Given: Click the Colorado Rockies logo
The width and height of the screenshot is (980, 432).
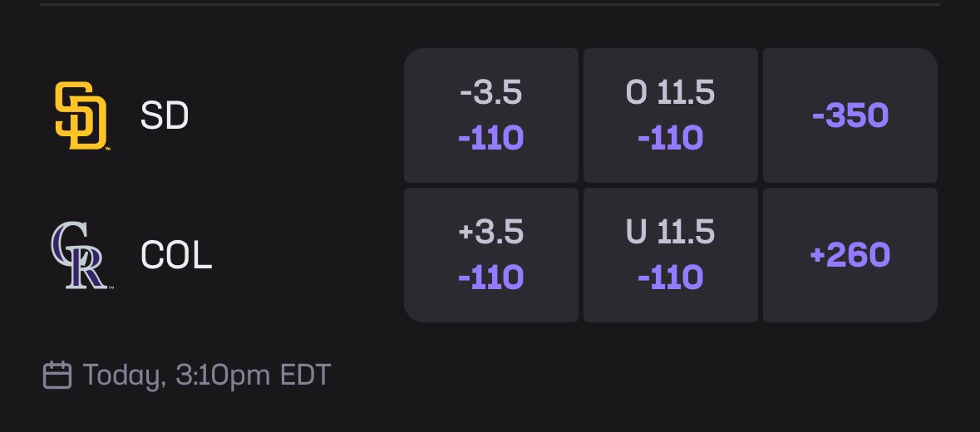Looking at the screenshot, I should coord(81,256).
